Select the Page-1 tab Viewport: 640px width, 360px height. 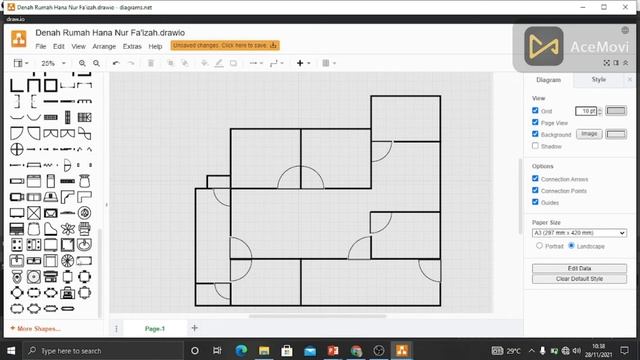(155, 329)
